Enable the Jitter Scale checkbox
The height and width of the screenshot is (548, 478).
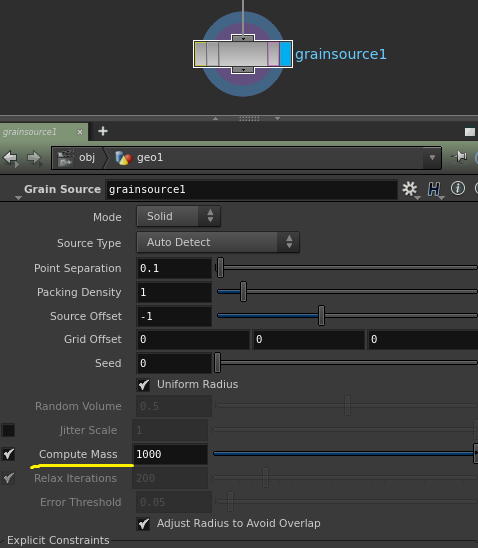click(8, 430)
